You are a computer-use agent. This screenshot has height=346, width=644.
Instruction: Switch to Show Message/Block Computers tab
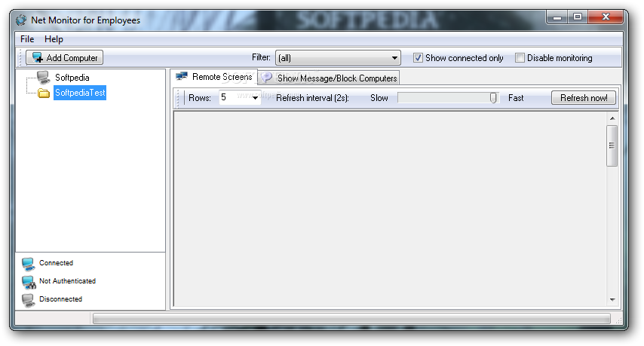point(330,78)
